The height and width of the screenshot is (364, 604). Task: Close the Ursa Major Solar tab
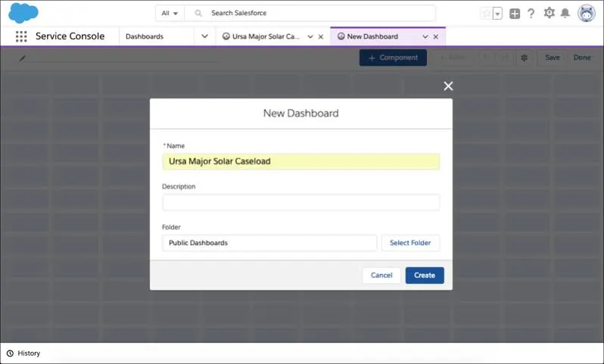coord(320,36)
